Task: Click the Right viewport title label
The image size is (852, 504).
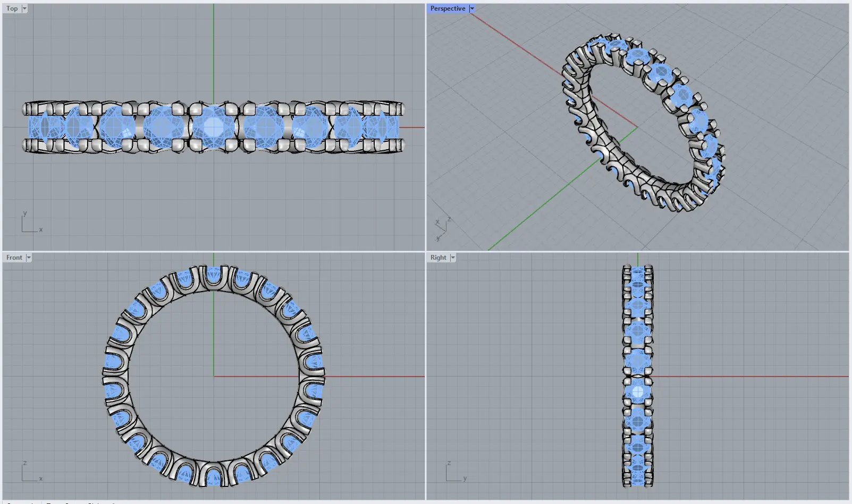Action: (x=438, y=258)
